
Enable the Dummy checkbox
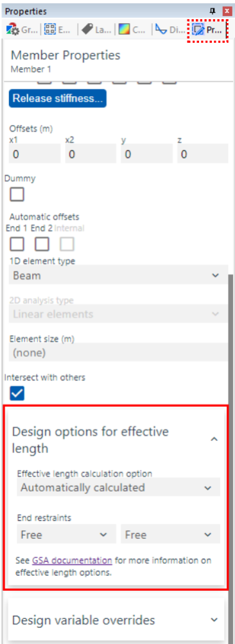[x=17, y=194]
